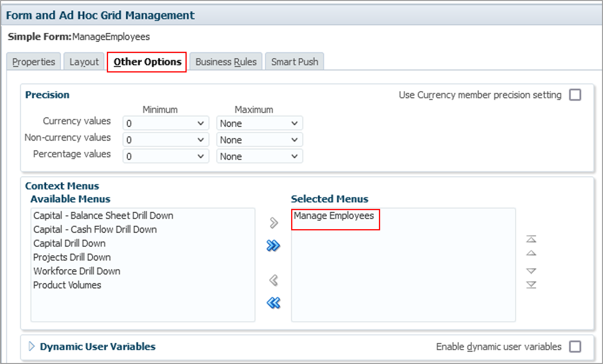Select Workforce Drill Down in Available Menus

pos(77,271)
